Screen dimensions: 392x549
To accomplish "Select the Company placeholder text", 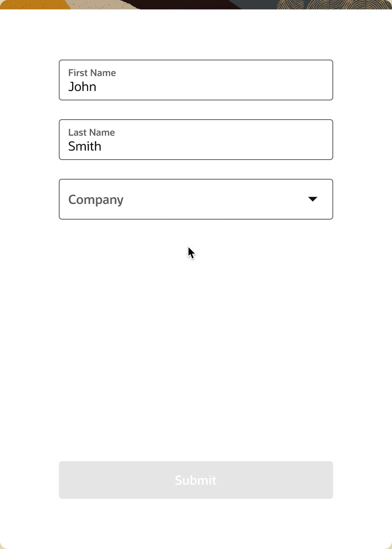I will pyautogui.click(x=96, y=199).
